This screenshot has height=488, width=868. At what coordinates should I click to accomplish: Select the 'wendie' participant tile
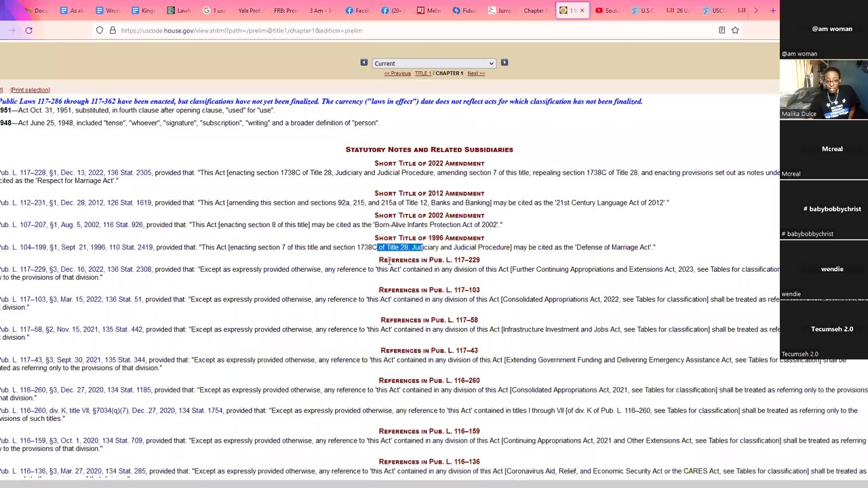click(824, 269)
